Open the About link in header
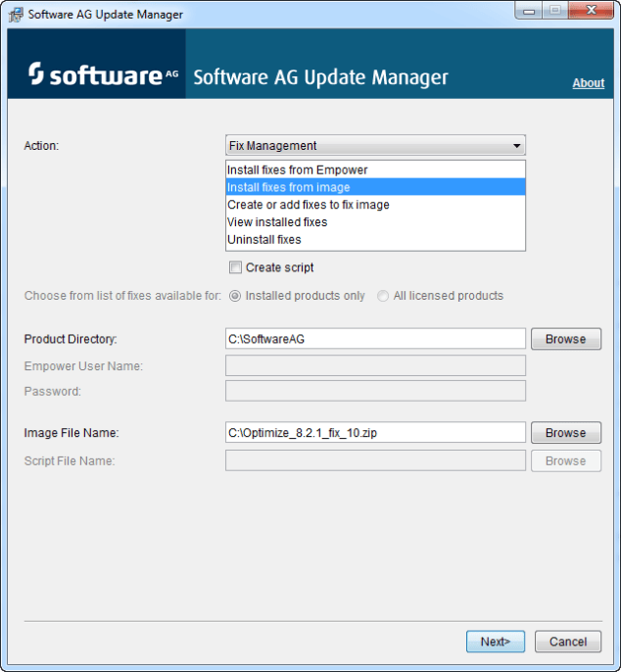The height and width of the screenshot is (672, 621). point(589,83)
